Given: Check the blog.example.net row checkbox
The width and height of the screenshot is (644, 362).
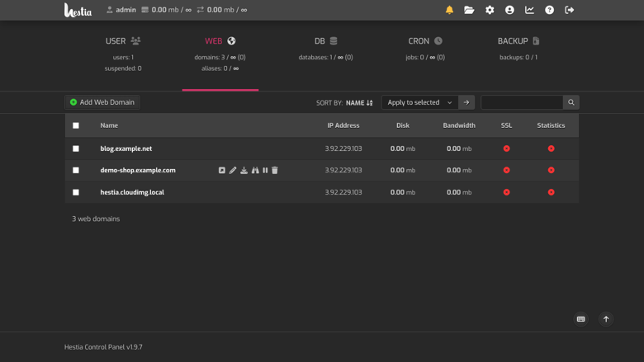Looking at the screenshot, I should pos(76,148).
